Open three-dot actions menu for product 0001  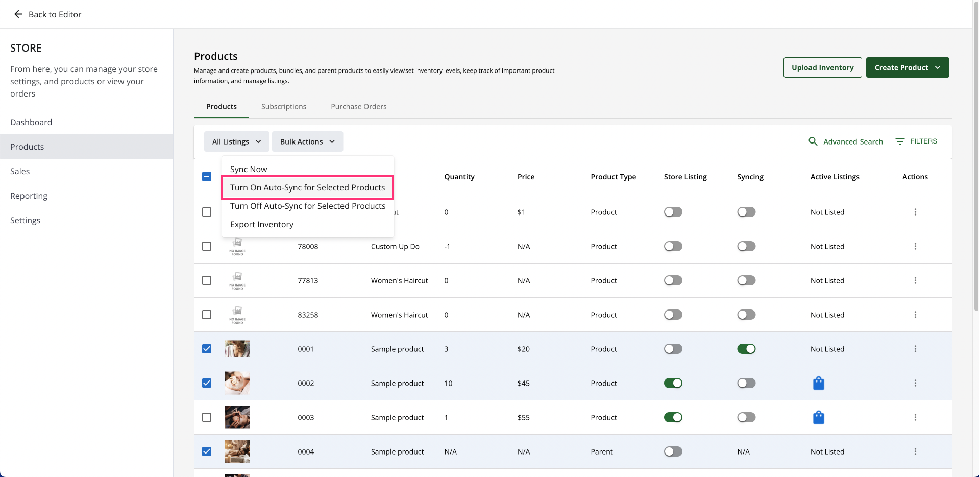915,349
